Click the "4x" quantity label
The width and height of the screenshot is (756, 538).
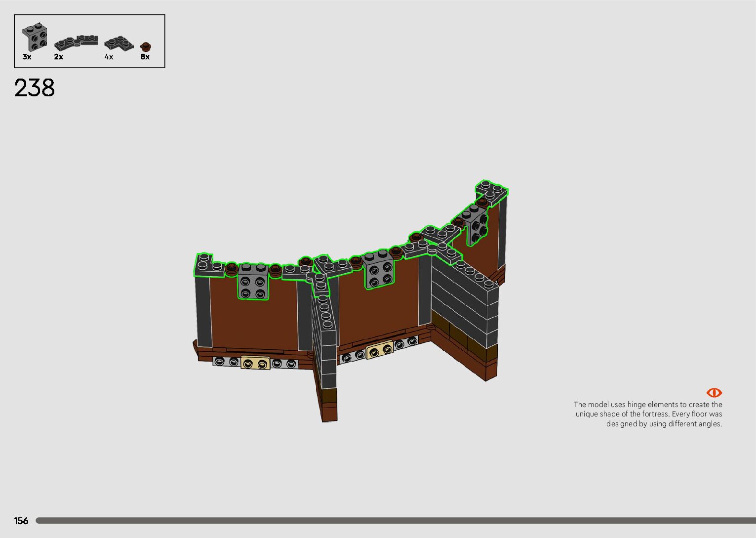pyautogui.click(x=109, y=57)
